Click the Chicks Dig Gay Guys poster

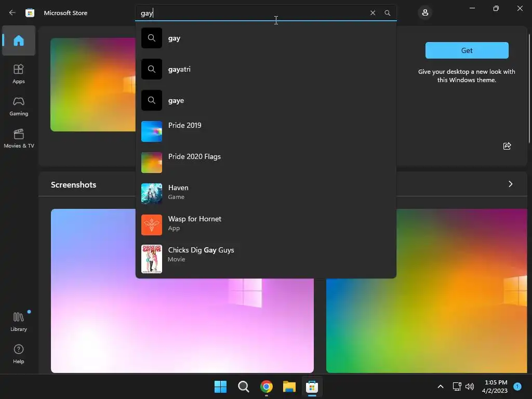pos(152,259)
